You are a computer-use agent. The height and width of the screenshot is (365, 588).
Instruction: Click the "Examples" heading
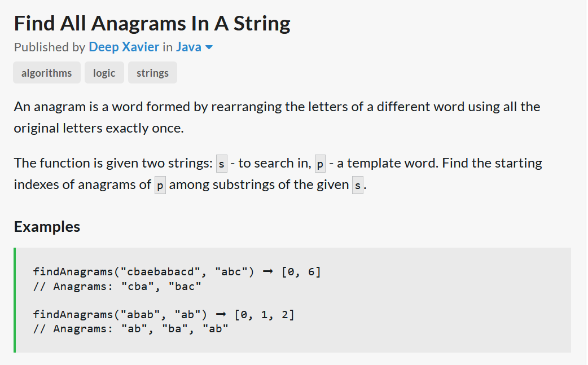(47, 227)
